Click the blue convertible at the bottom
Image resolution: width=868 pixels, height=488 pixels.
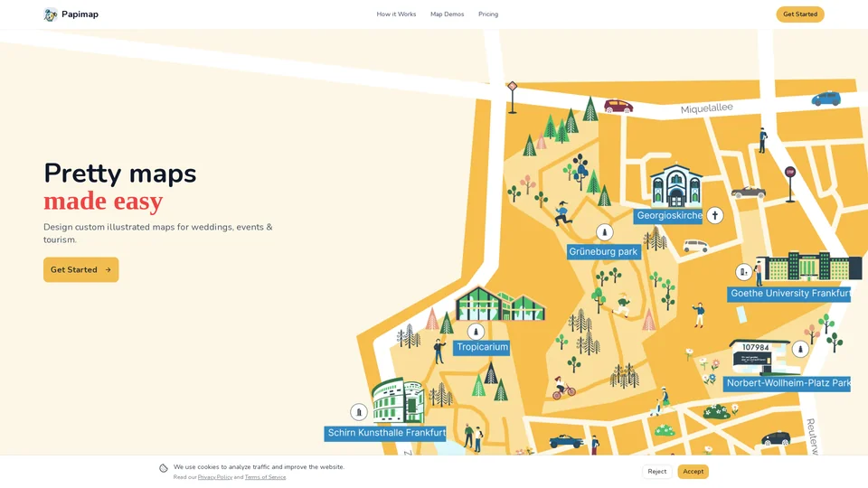pyautogui.click(x=566, y=441)
